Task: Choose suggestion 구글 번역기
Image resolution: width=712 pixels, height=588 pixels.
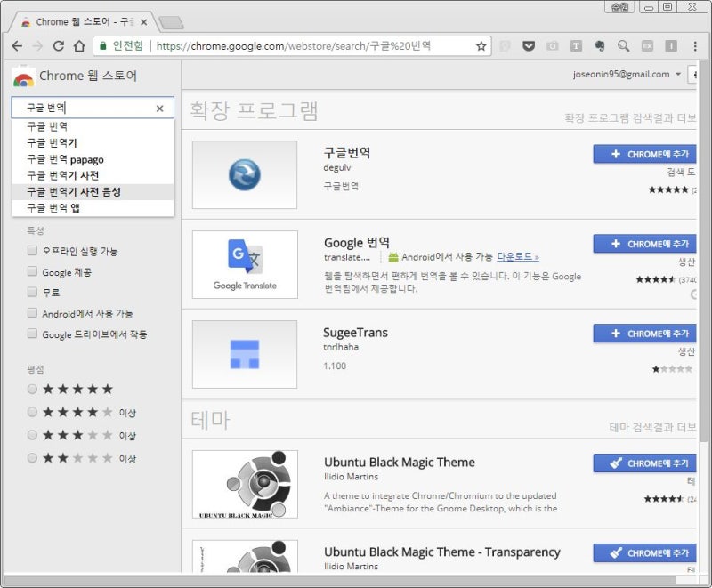Action: pyautogui.click(x=93, y=143)
